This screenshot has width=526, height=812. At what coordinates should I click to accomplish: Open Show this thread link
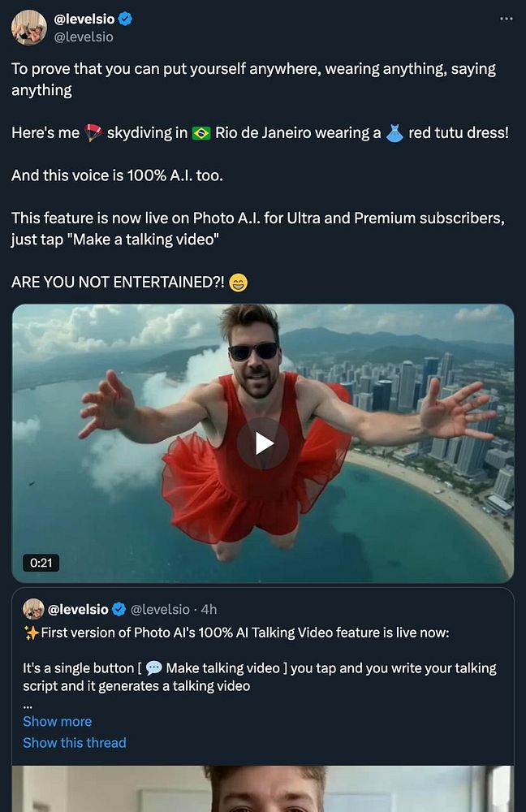pyautogui.click(x=74, y=742)
